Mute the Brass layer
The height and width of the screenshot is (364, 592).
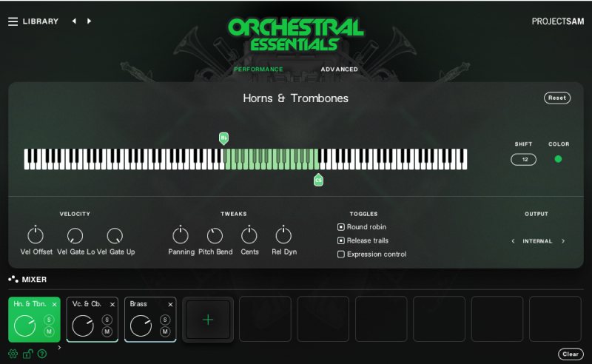click(165, 331)
